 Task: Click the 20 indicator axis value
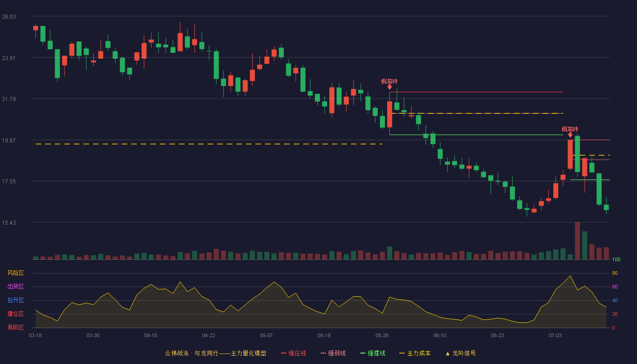pyautogui.click(x=615, y=314)
